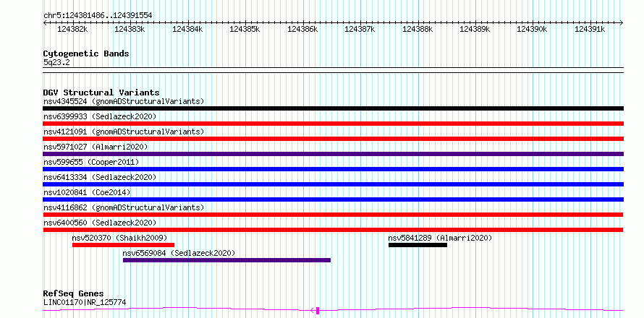Screen dimensions: 644x318
Task: Click the red nsv6399933 variant bar
Action: pyautogui.click(x=333, y=124)
